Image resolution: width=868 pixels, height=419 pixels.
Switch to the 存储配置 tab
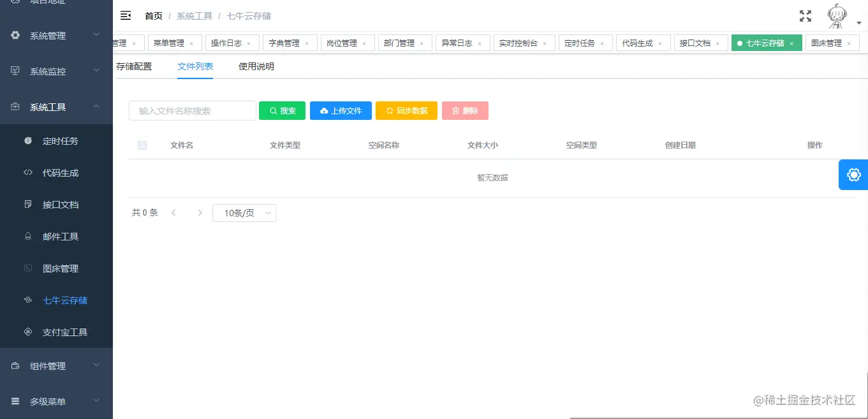[135, 66]
